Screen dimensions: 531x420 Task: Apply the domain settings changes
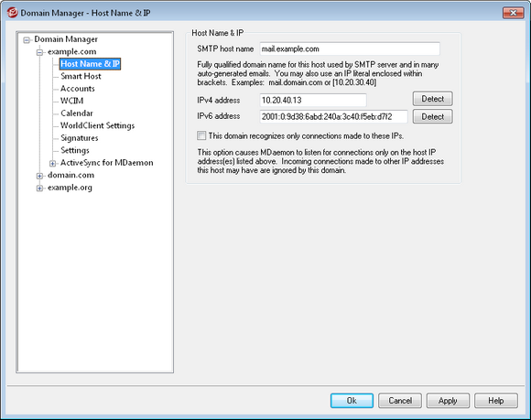(448, 401)
